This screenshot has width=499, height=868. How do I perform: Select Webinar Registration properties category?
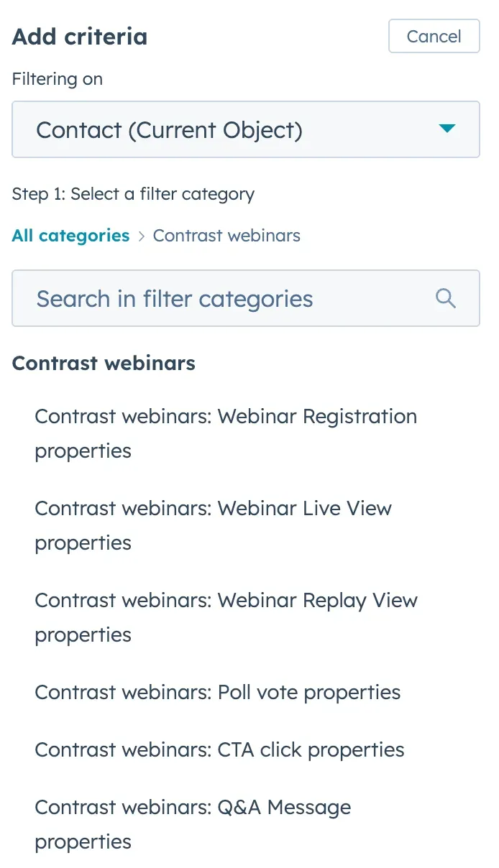tap(225, 433)
